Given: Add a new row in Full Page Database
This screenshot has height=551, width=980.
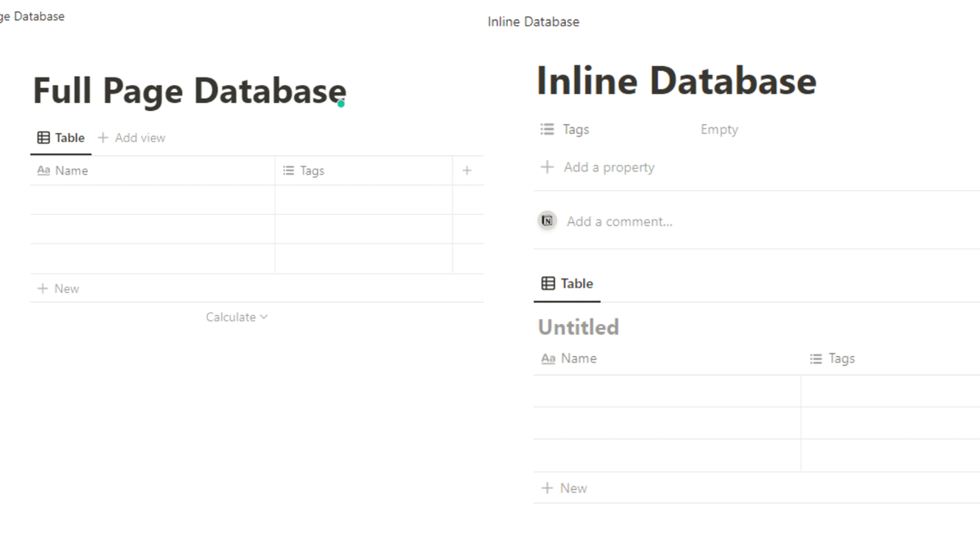Looking at the screenshot, I should (x=59, y=288).
